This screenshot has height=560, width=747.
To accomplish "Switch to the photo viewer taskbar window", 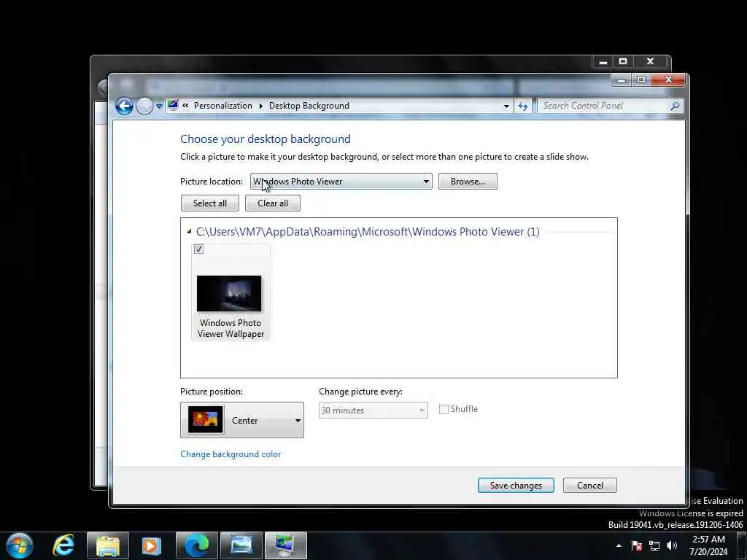I will (241, 545).
